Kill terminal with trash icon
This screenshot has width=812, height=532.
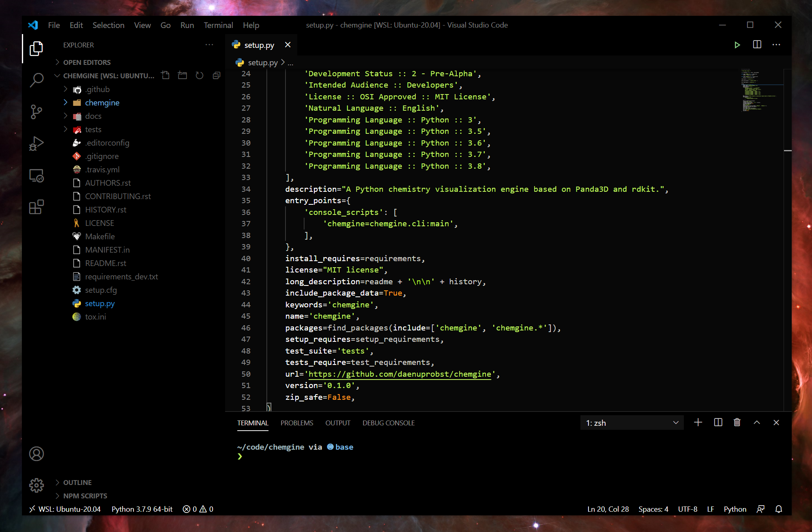coord(737,423)
